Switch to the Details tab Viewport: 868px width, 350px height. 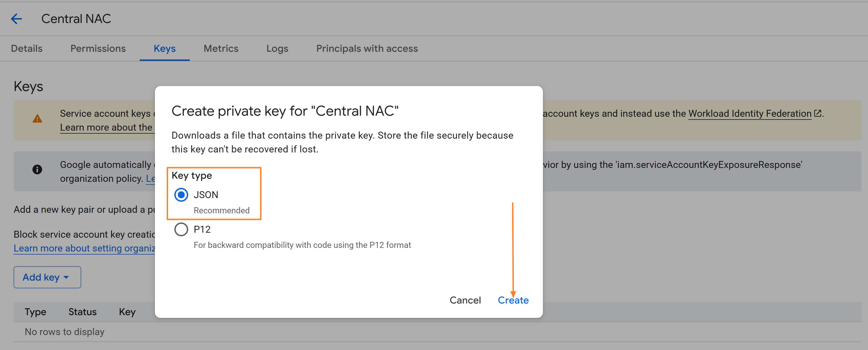[x=27, y=48]
